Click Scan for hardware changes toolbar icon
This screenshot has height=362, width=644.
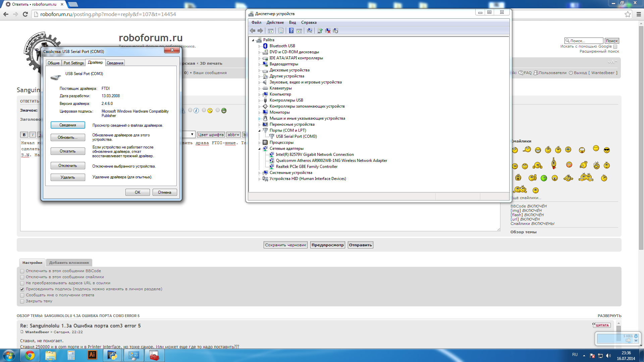[310, 31]
